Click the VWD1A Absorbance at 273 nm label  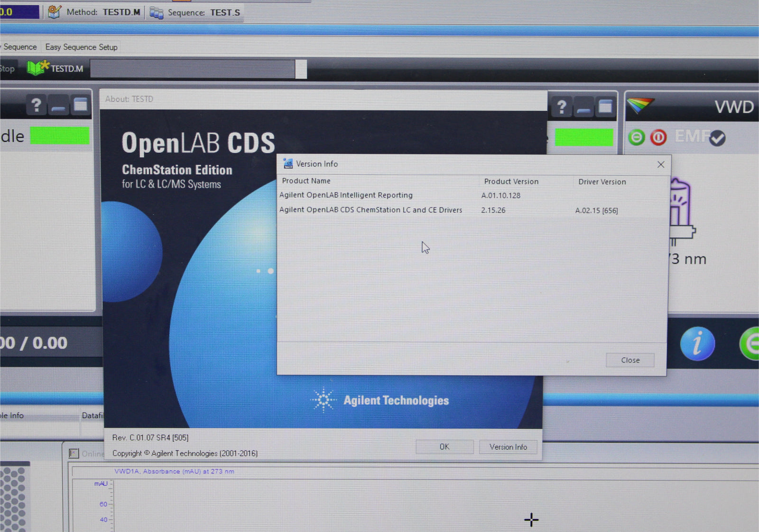[174, 471]
